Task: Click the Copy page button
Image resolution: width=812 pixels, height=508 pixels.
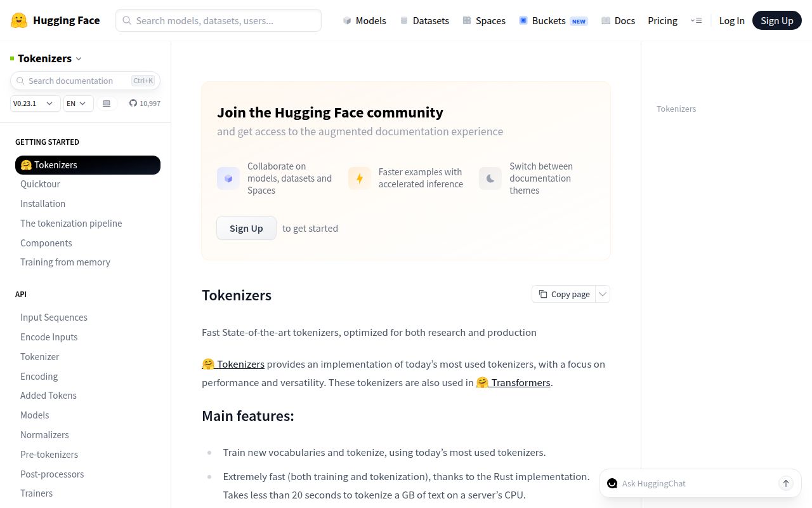Action: pos(564,294)
